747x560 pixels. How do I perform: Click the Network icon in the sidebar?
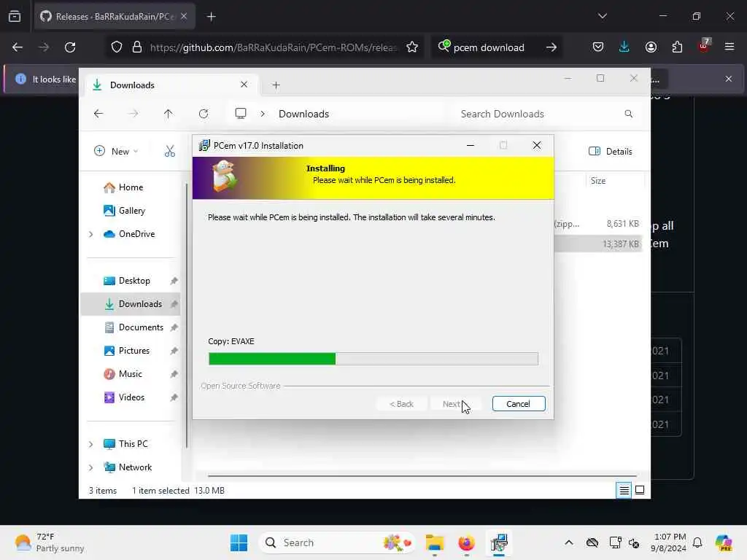coord(109,467)
